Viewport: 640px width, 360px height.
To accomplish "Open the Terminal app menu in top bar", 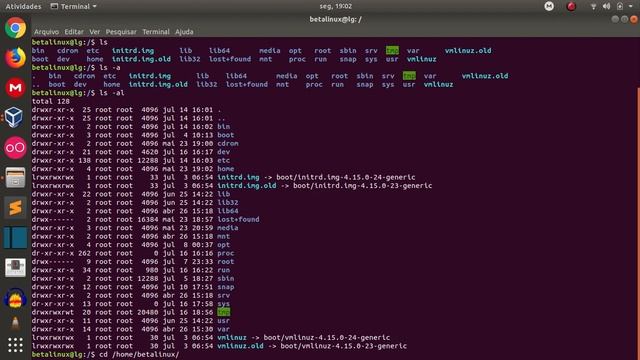I will point(73,6).
